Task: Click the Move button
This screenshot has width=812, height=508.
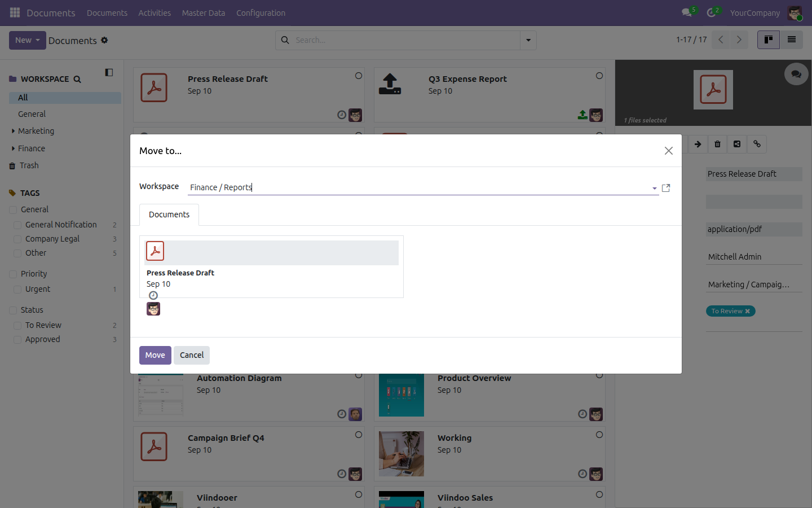Action: 155,355
